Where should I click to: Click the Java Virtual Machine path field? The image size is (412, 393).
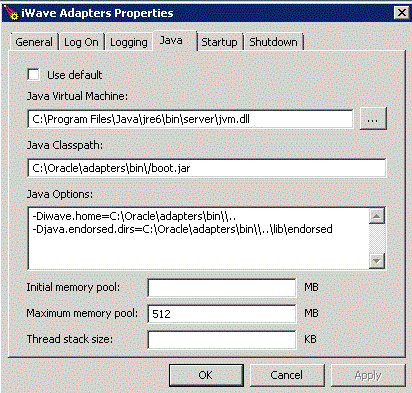[190, 119]
